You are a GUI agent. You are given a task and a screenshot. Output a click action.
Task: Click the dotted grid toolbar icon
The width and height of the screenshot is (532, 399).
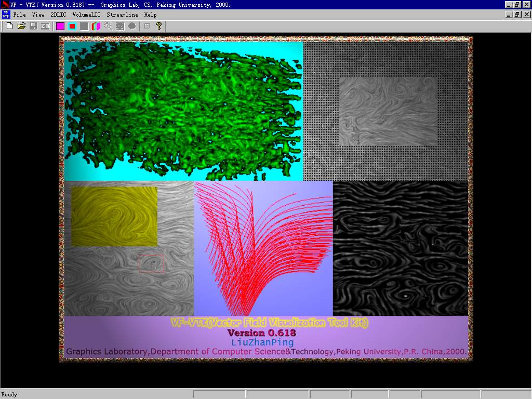120,26
